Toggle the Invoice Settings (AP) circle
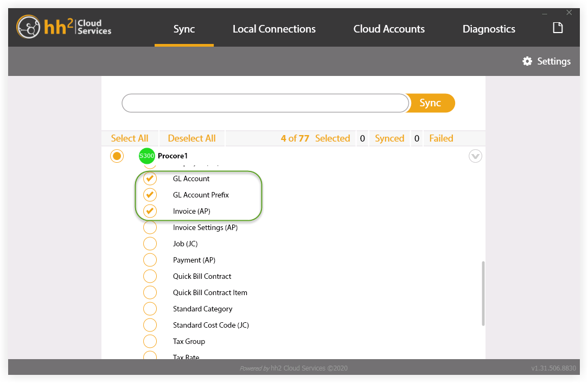588x383 pixels. click(x=150, y=227)
